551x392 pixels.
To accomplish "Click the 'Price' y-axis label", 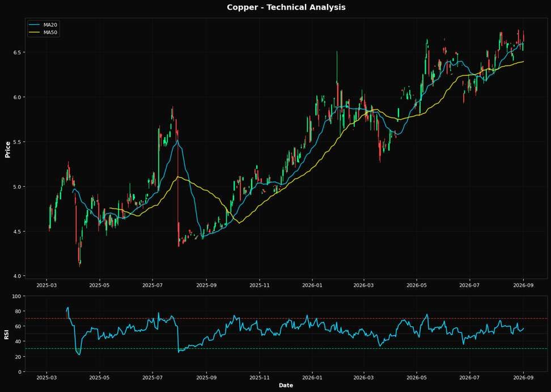I will point(8,150).
